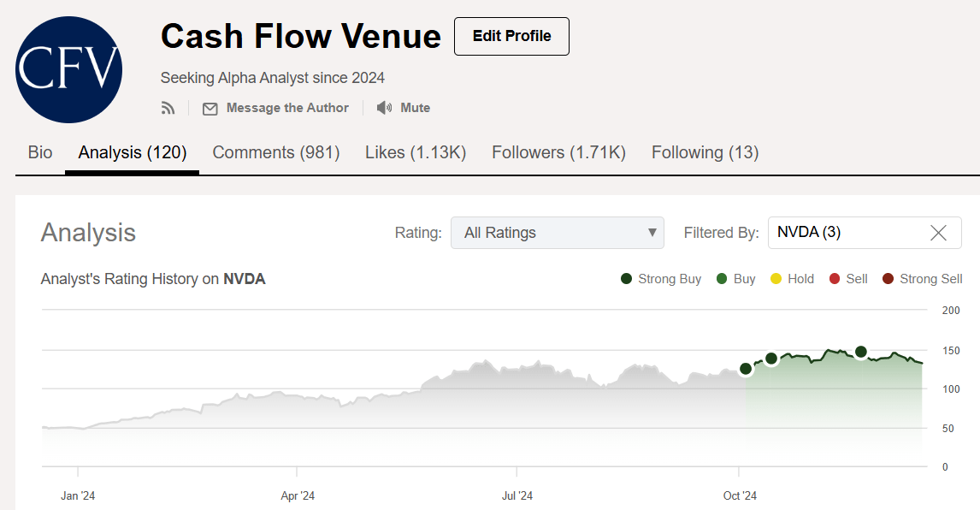Click the RSS feed icon
Image resolution: width=980 pixels, height=510 pixels.
click(168, 108)
